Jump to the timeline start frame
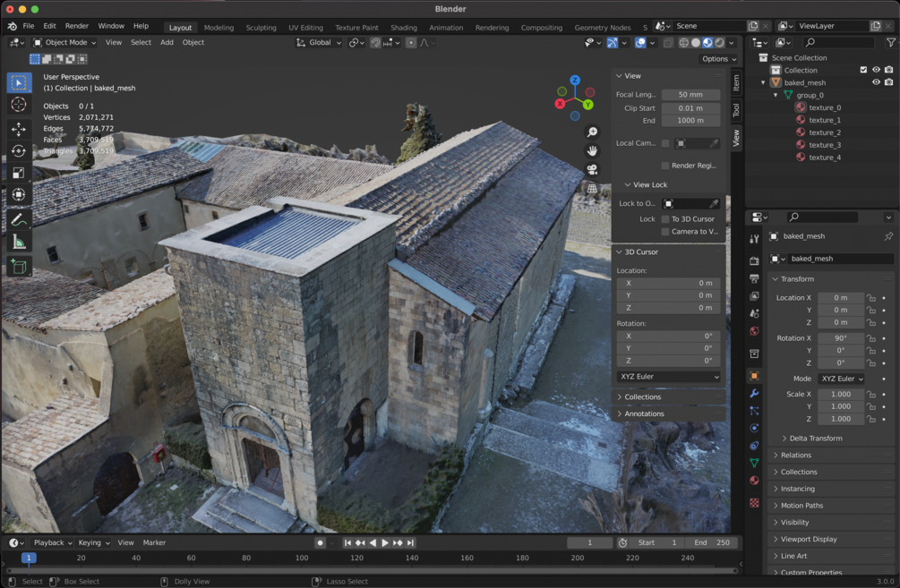Screen dimensions: 900x588 pyautogui.click(x=347, y=542)
